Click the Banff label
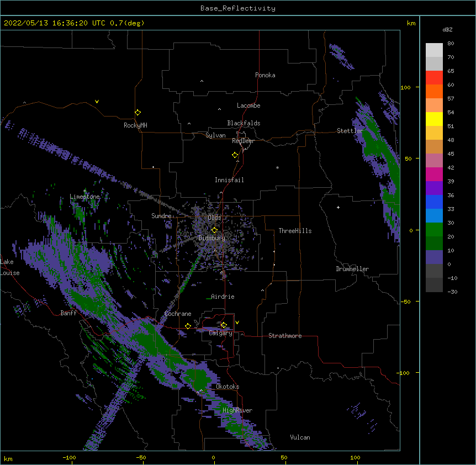Image resolution: width=476 pixels, height=465 pixels. pyautogui.click(x=68, y=313)
